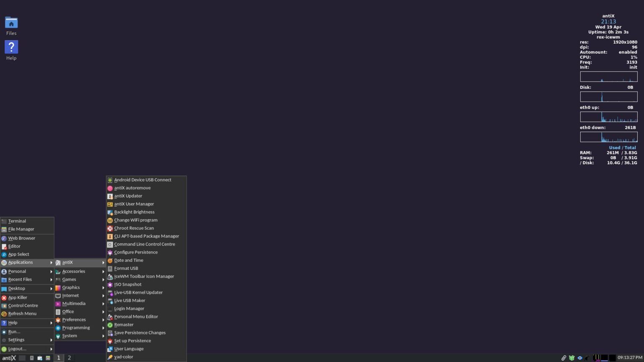Open Command Line Control Centre

coord(145,244)
